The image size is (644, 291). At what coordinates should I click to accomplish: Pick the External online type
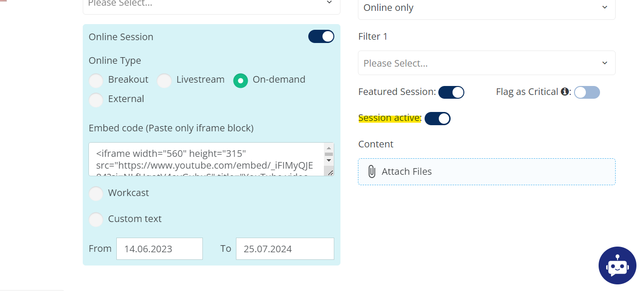click(96, 100)
